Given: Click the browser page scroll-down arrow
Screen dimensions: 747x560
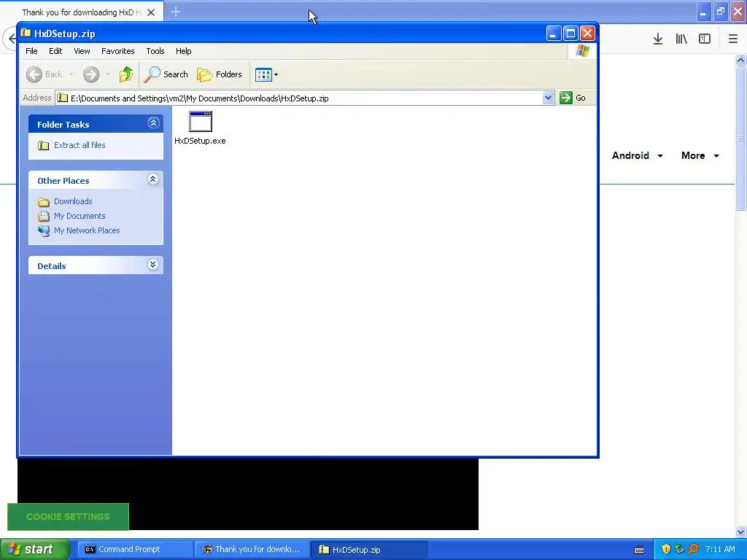Looking at the screenshot, I should [x=741, y=532].
